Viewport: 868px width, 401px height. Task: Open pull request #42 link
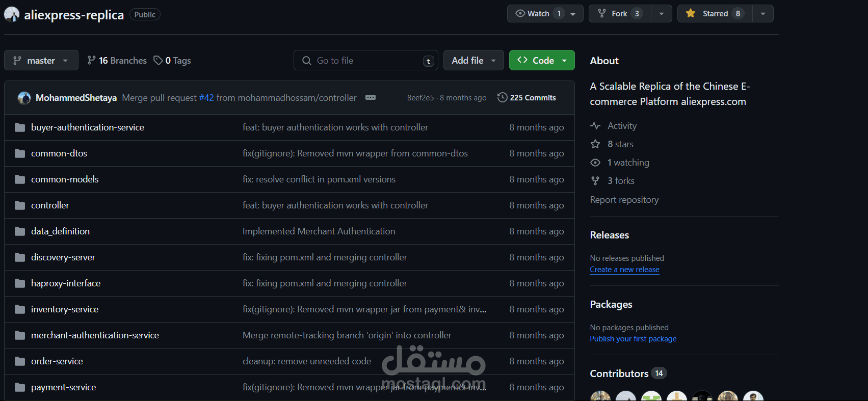coord(206,98)
